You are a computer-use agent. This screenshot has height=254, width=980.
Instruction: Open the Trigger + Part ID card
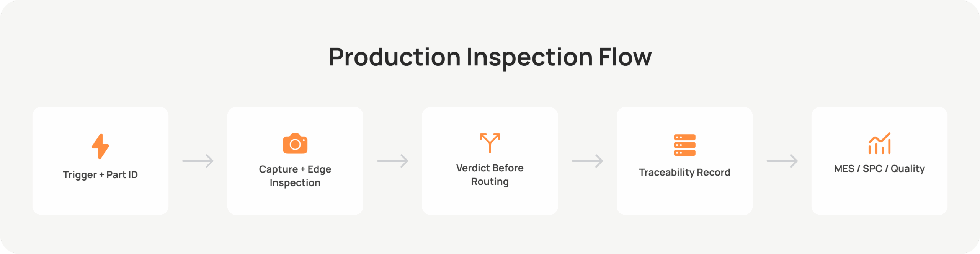click(x=100, y=161)
